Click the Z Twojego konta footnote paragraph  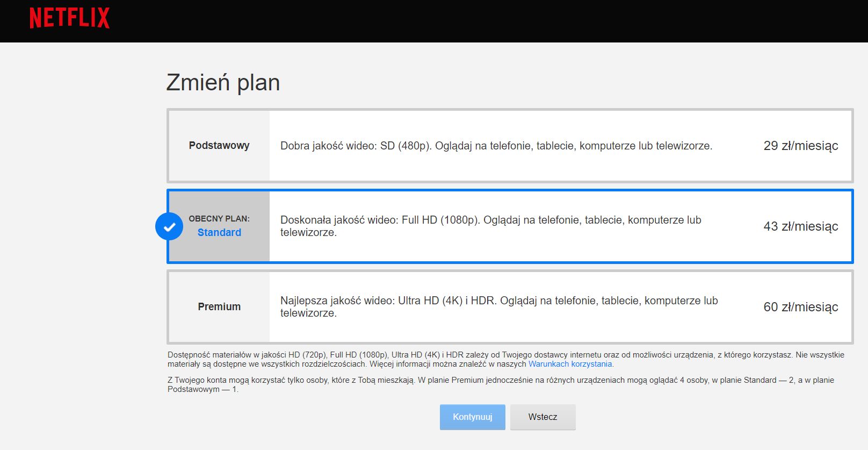(x=501, y=384)
